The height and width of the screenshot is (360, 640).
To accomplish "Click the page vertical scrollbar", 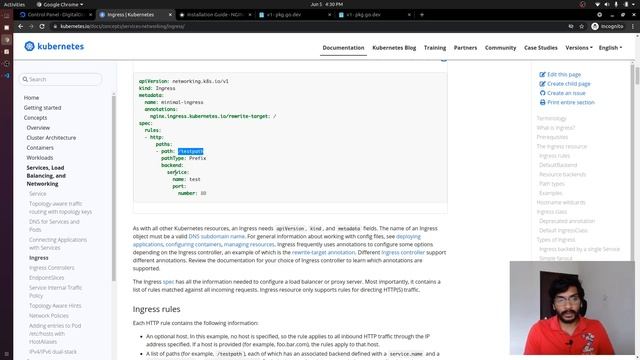I will tap(637, 76).
